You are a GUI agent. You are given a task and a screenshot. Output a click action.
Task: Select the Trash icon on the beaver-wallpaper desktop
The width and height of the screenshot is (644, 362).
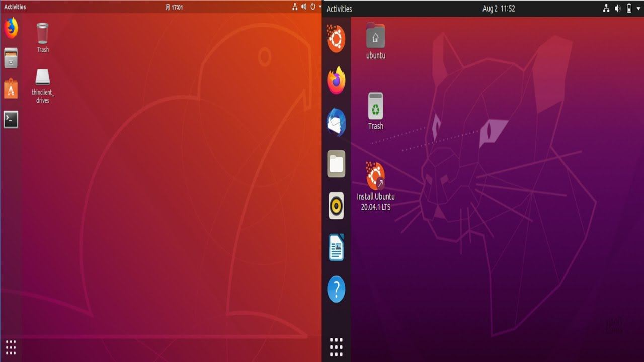[x=43, y=38]
